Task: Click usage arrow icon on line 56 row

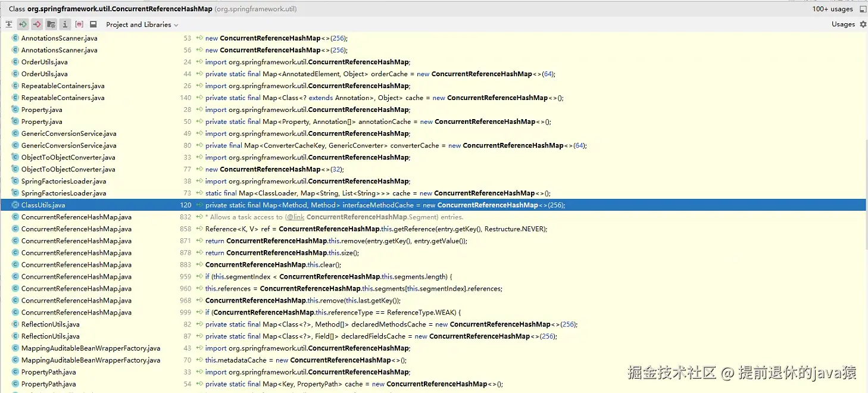Action: (x=199, y=50)
